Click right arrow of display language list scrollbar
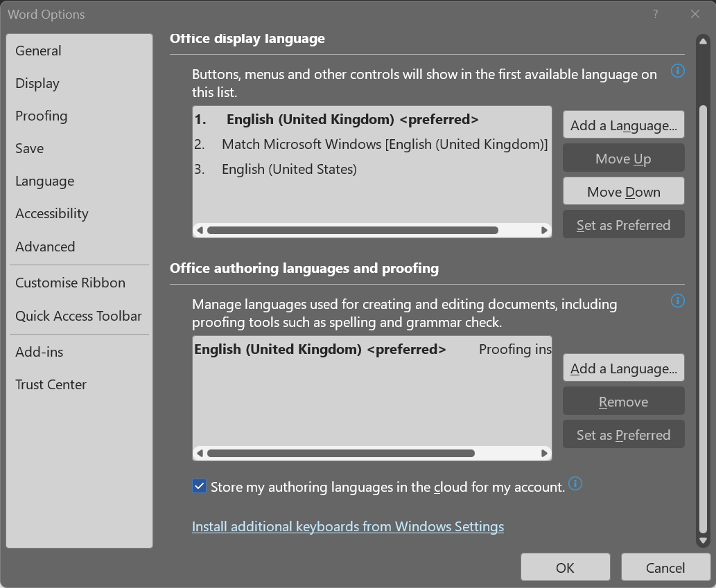This screenshot has width=716, height=588. pyautogui.click(x=544, y=231)
